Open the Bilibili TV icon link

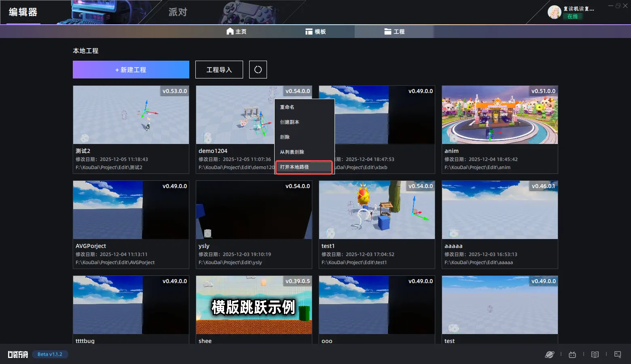pyautogui.click(x=572, y=355)
